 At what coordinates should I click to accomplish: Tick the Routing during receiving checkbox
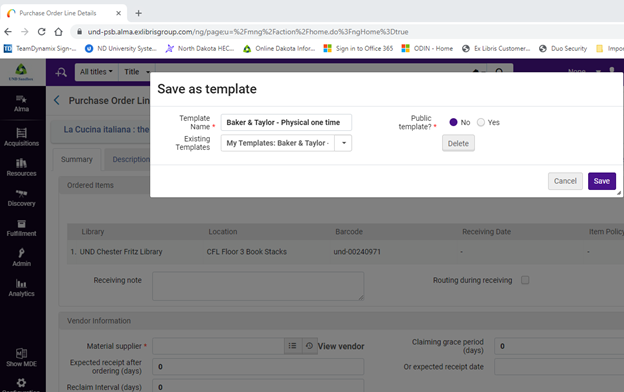point(525,280)
